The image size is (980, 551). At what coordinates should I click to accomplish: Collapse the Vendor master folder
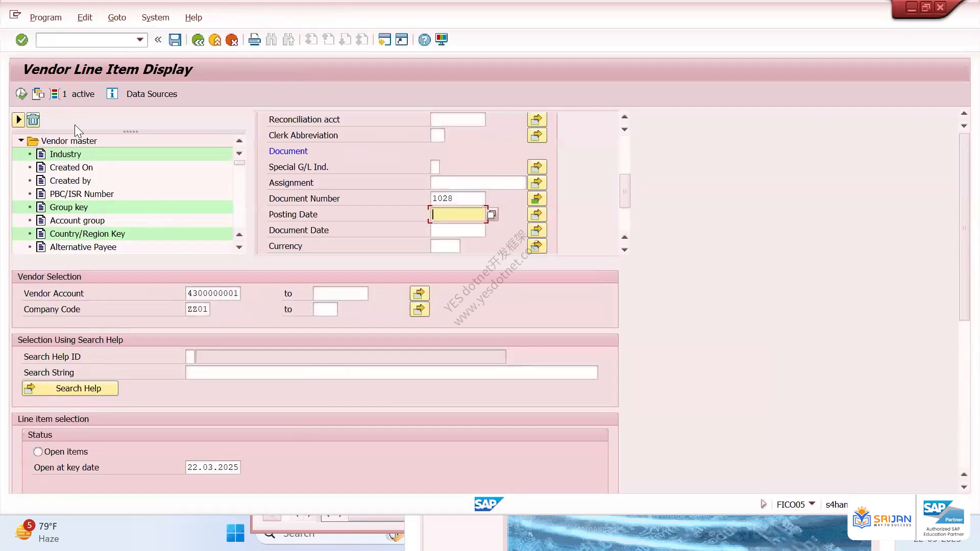(21, 141)
